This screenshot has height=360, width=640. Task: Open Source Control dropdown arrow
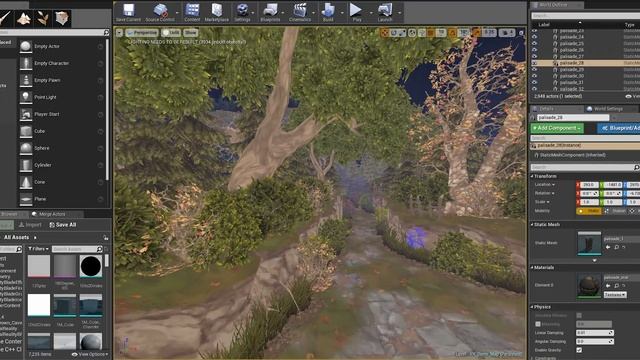click(177, 13)
